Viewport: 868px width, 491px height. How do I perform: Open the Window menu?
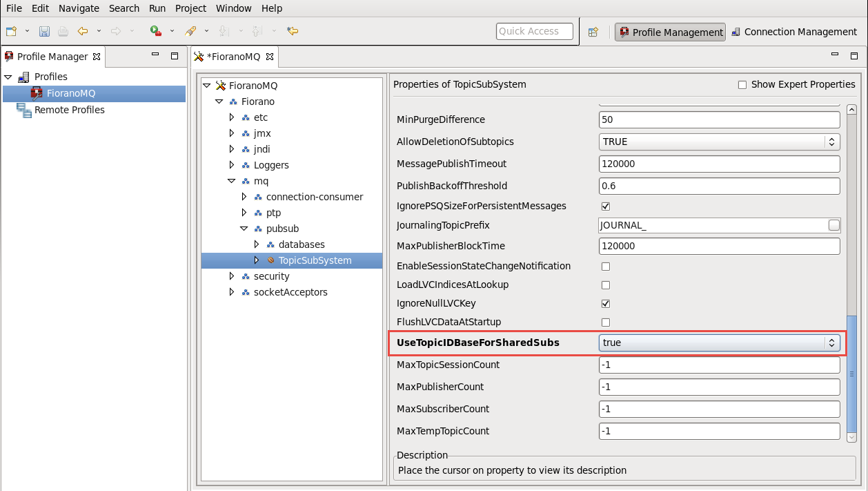tap(233, 8)
